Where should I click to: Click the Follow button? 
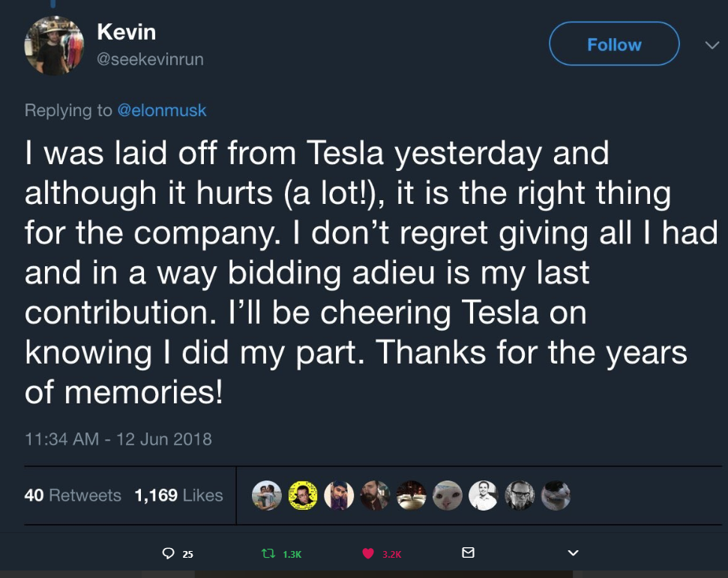click(614, 44)
